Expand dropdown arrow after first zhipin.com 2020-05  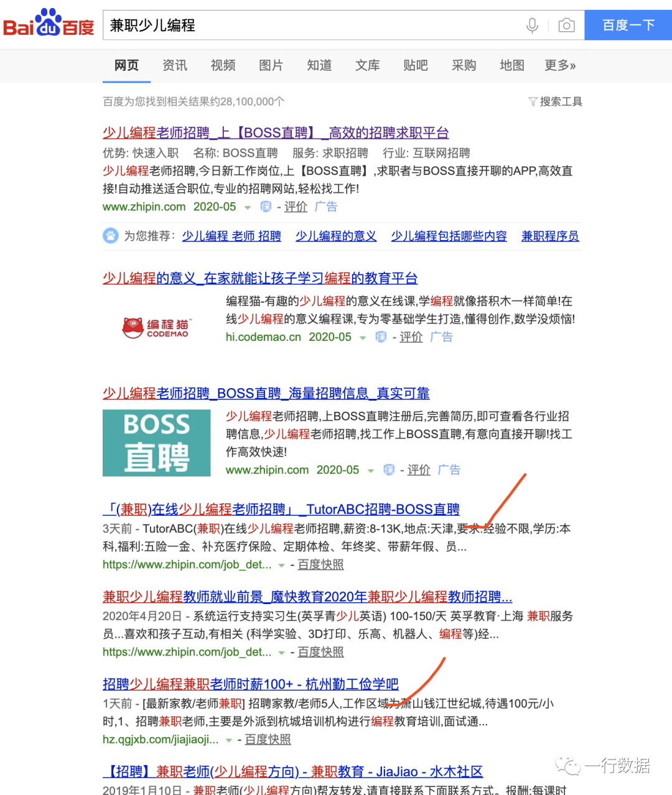[248, 207]
